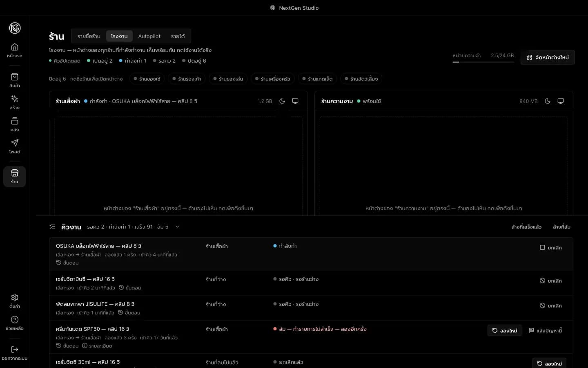Report problem แจ้งปัญหานี้ for ครีมกันแดด
This screenshot has width=588, height=368.
click(545, 330)
